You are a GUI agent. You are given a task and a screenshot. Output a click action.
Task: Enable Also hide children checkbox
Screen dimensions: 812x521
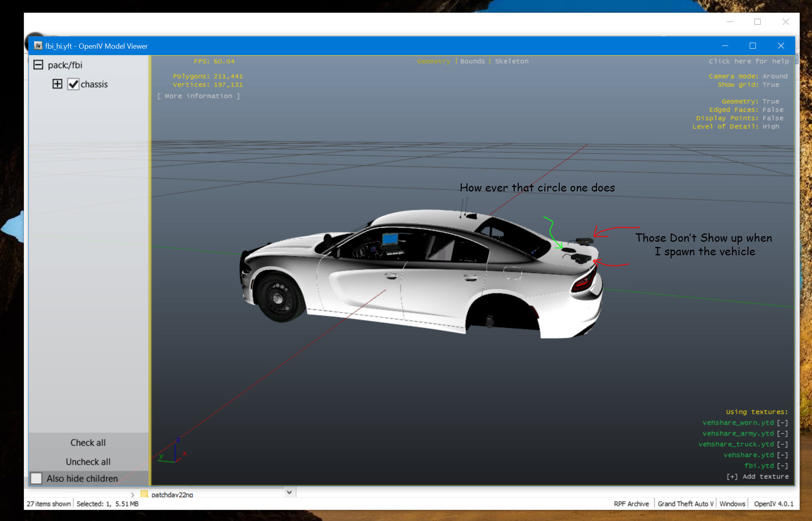(x=36, y=478)
